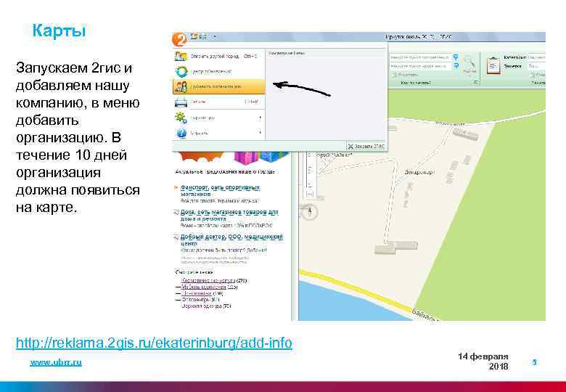
Task: Click the route search magnifier button
Action: pos(469,64)
